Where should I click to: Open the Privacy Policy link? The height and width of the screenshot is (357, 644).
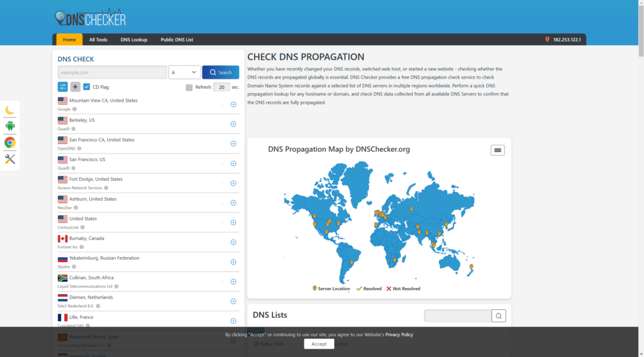click(x=399, y=334)
